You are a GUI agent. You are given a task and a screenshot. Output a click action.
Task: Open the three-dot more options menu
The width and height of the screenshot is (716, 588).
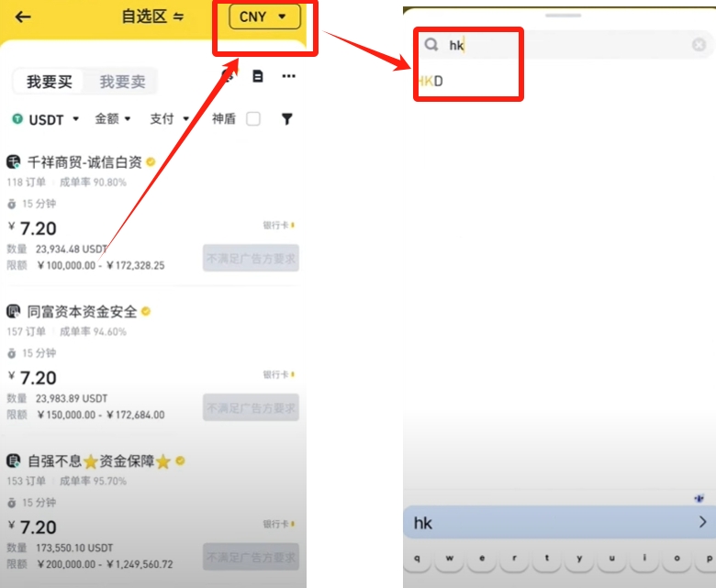click(288, 76)
